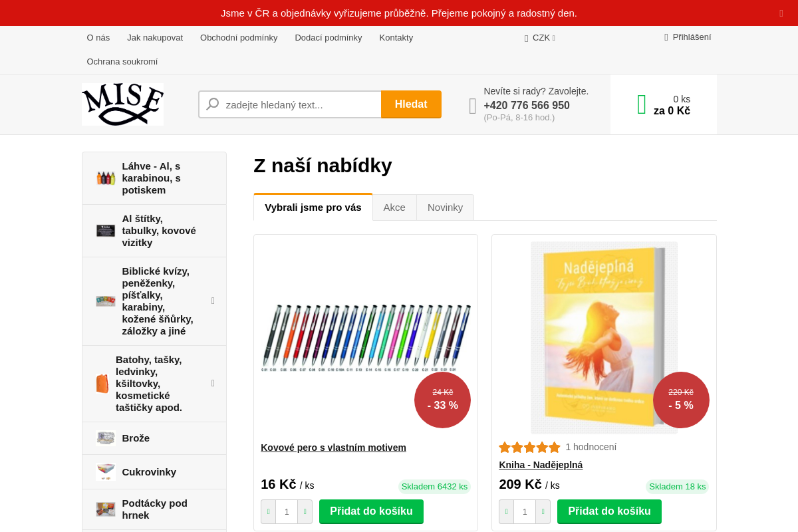Screen dimensions: 798x532
Task: Click the Podtácky pod hrnek icon
Action: [106, 509]
